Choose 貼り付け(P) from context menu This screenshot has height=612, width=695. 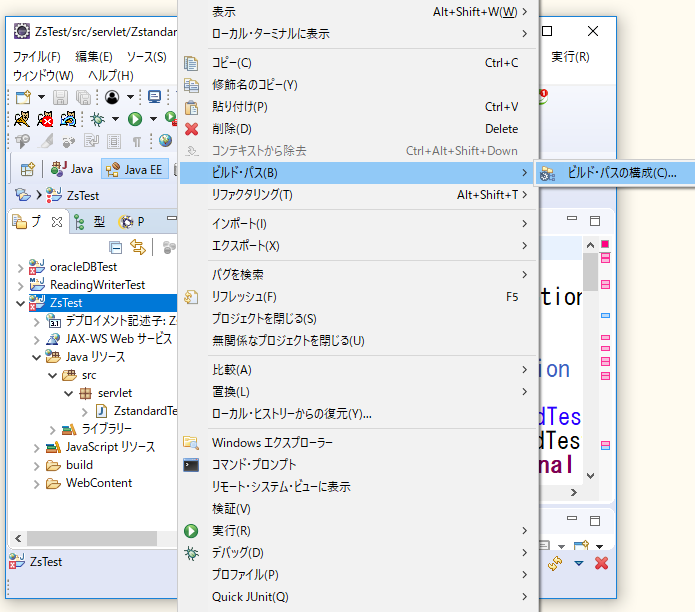(359, 107)
